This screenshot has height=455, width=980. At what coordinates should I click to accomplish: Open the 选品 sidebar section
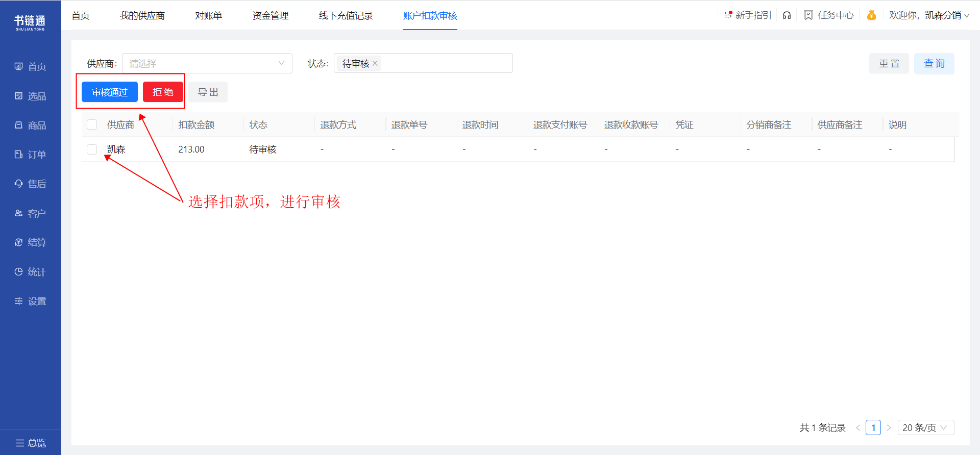pos(31,96)
